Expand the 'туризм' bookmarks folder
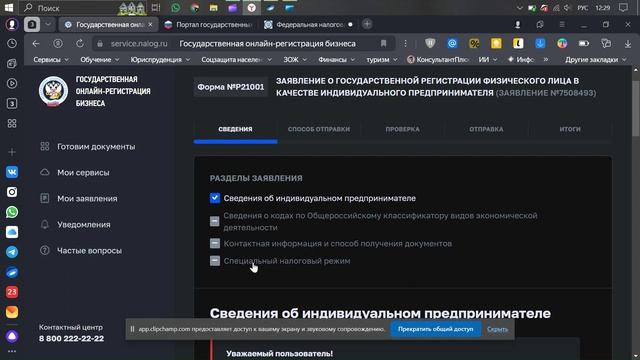Viewport: 640px width, 360px height. tap(382, 60)
